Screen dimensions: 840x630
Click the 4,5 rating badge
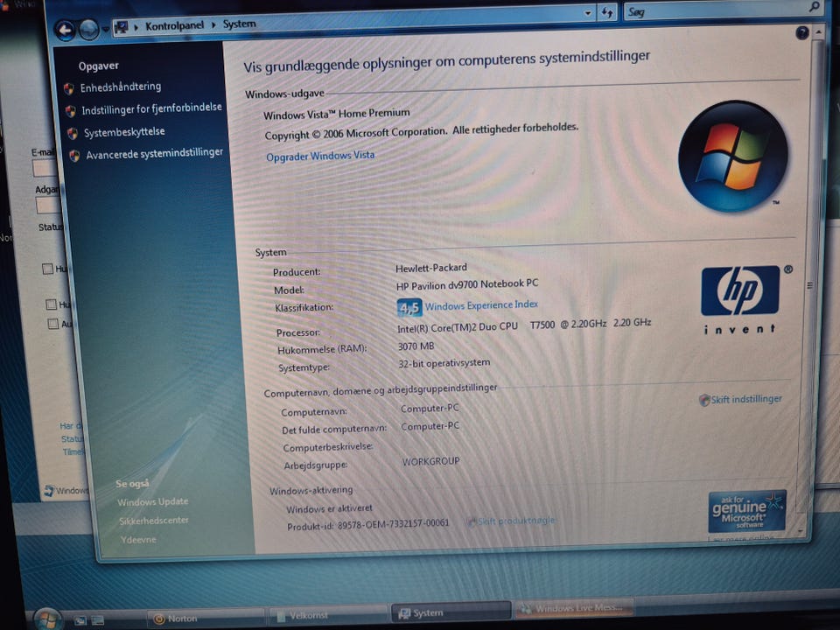pos(409,308)
